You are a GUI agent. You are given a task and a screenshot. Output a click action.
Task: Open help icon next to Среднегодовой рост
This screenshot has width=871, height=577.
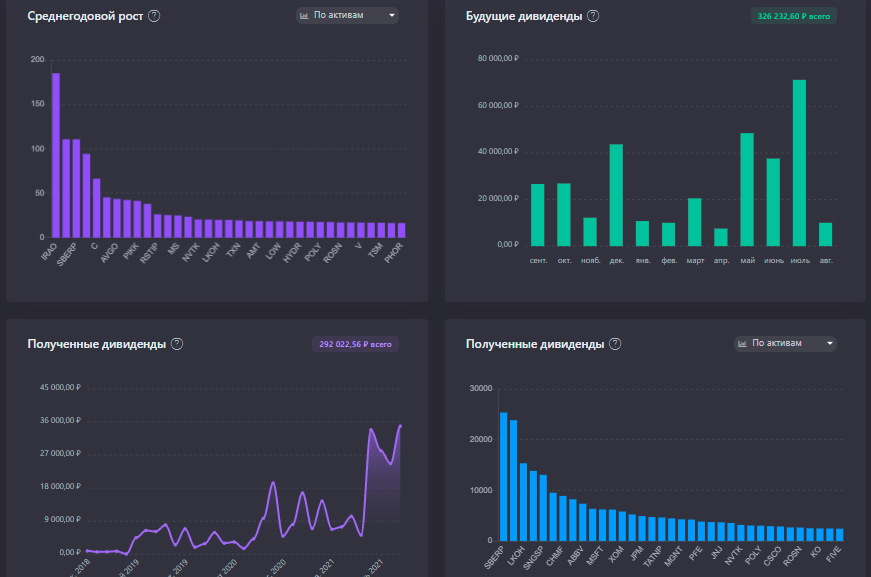coord(154,16)
